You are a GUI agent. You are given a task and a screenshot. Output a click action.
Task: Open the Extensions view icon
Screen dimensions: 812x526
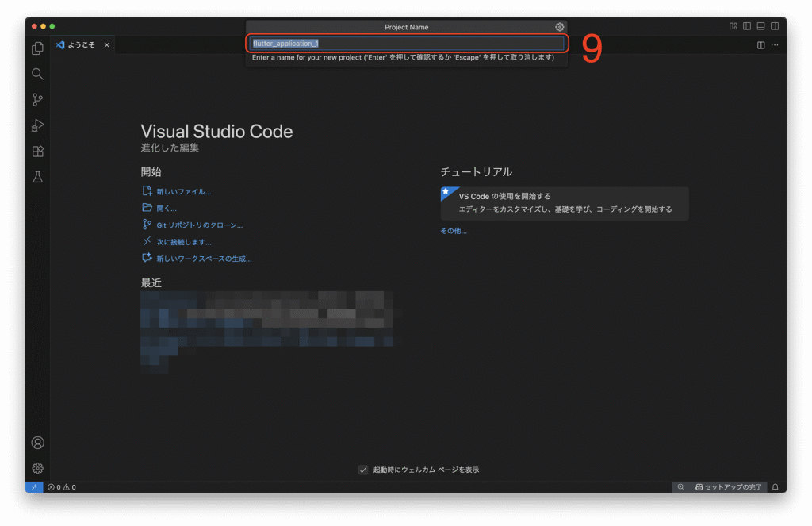37,152
